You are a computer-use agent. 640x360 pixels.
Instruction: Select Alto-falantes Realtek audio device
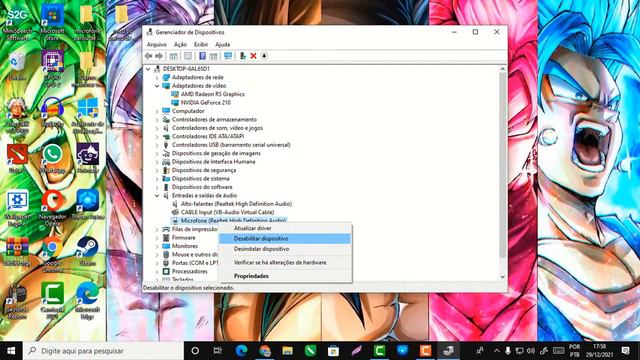point(236,204)
